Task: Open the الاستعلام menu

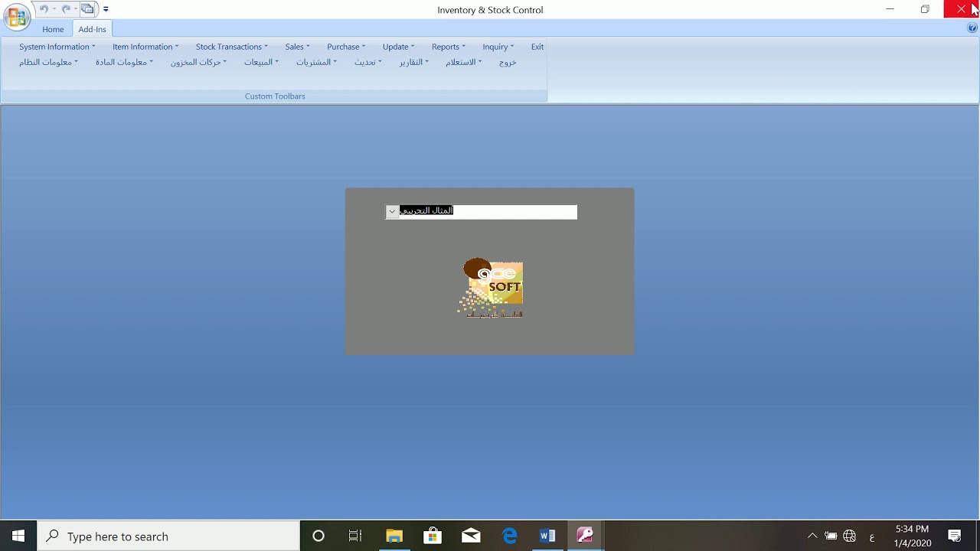Action: pyautogui.click(x=464, y=62)
